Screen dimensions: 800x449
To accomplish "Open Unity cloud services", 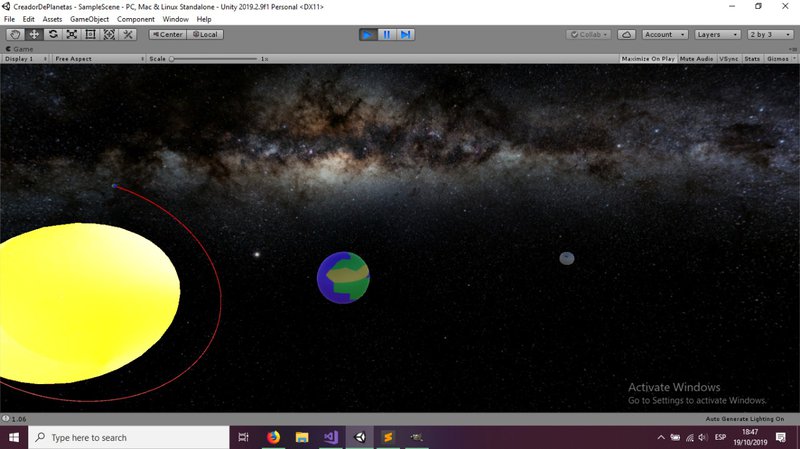I will click(627, 34).
